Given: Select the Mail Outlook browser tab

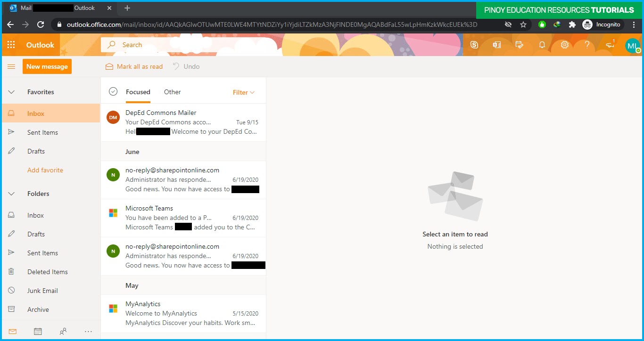Looking at the screenshot, I should [x=59, y=8].
